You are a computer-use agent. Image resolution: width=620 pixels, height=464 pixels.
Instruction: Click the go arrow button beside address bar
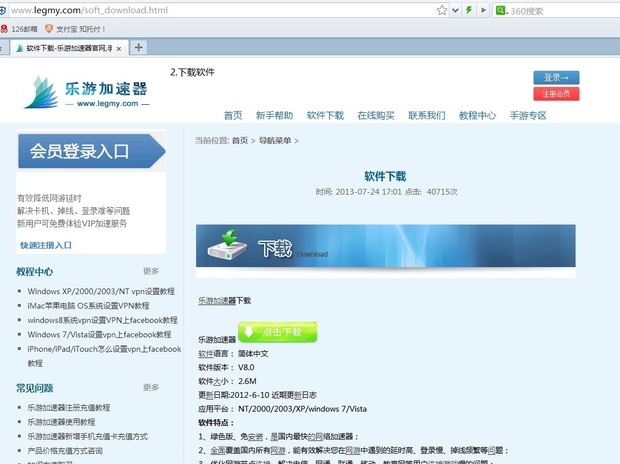click(x=483, y=10)
